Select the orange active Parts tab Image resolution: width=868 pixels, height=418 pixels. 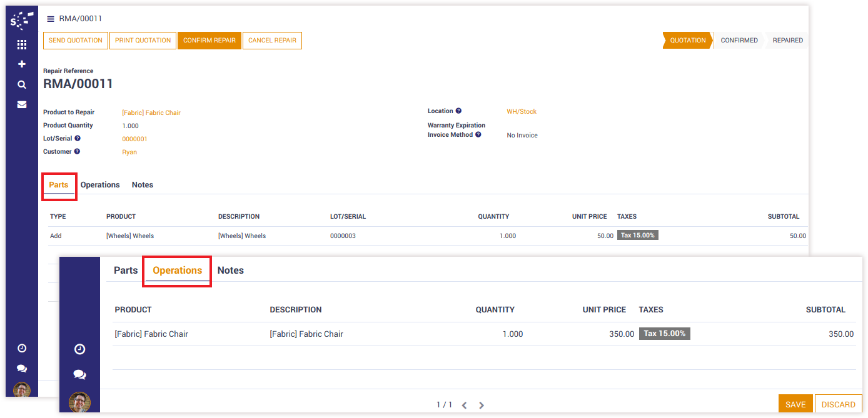(x=59, y=185)
